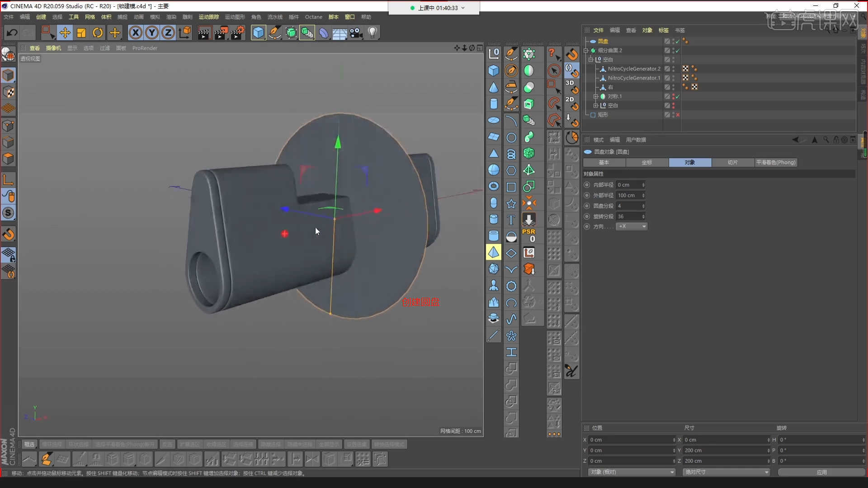Image resolution: width=868 pixels, height=488 pixels.
Task: Expand the lower 空白 null node
Action: [596, 105]
